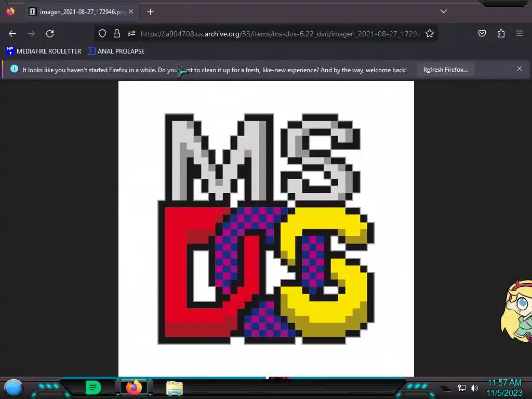This screenshot has height=399, width=532.
Task: Go back one page
Action: click(x=12, y=34)
